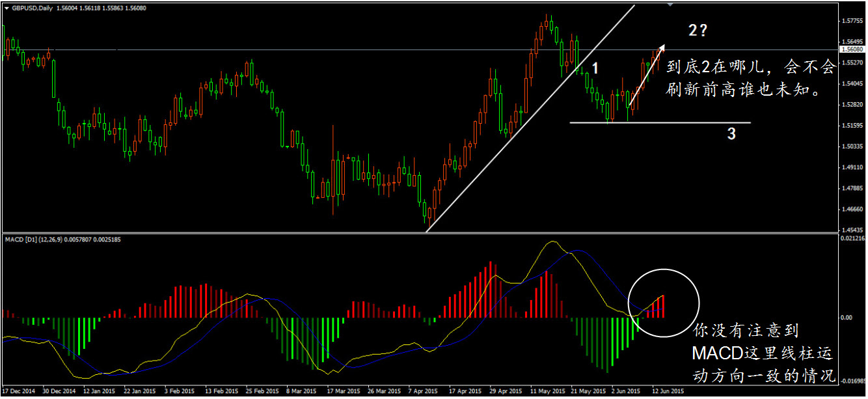The image size is (868, 399).
Task: Click the 12 Jun 2015 date label
Action: tap(668, 391)
